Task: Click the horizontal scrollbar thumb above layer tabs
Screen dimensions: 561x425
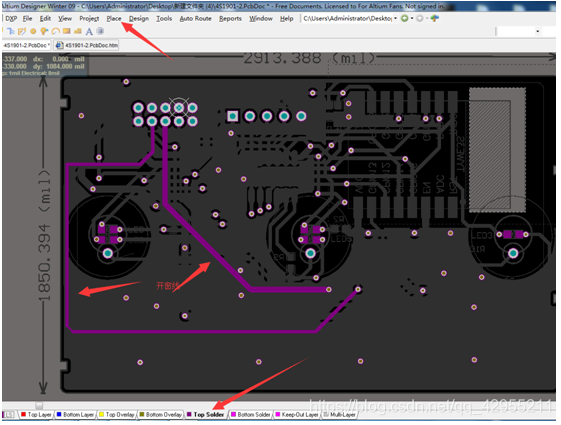Action: 39,405
